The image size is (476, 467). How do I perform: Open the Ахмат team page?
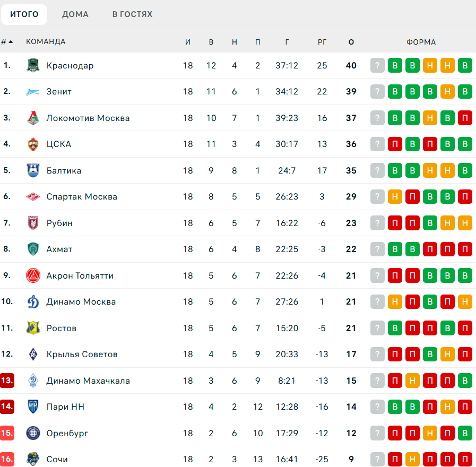(59, 249)
